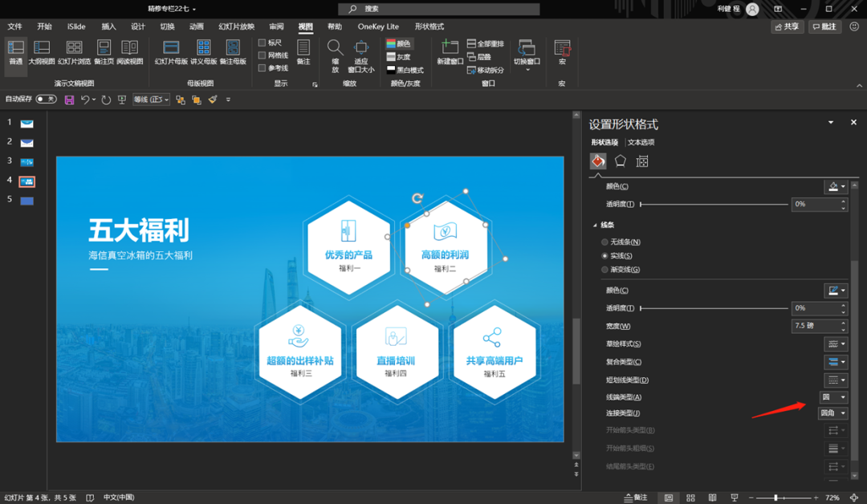
Task: Open the 草绘样式 sketched style dropdown
Action: (x=836, y=343)
